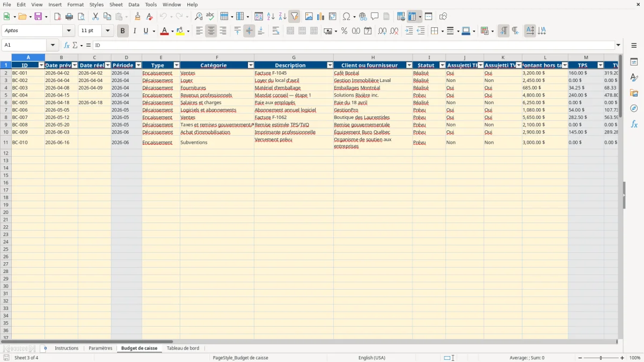The width and height of the screenshot is (644, 362).
Task: Open the Description column filter dropdown
Action: 330,65
